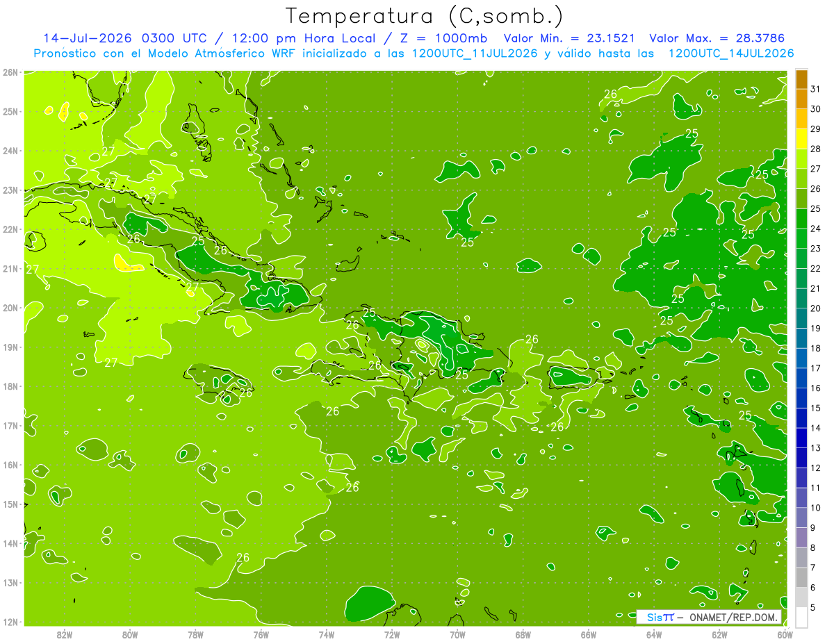
Task: Click the 74W longitude axis label
Action: 327,635
